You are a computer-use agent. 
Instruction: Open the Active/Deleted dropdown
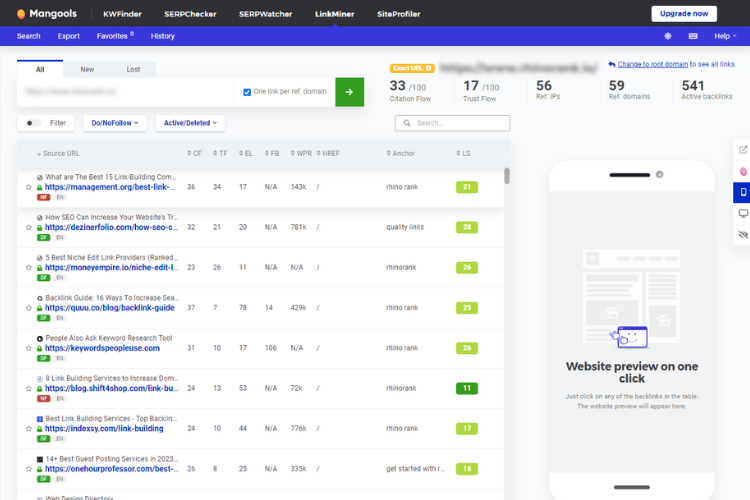[x=190, y=123]
